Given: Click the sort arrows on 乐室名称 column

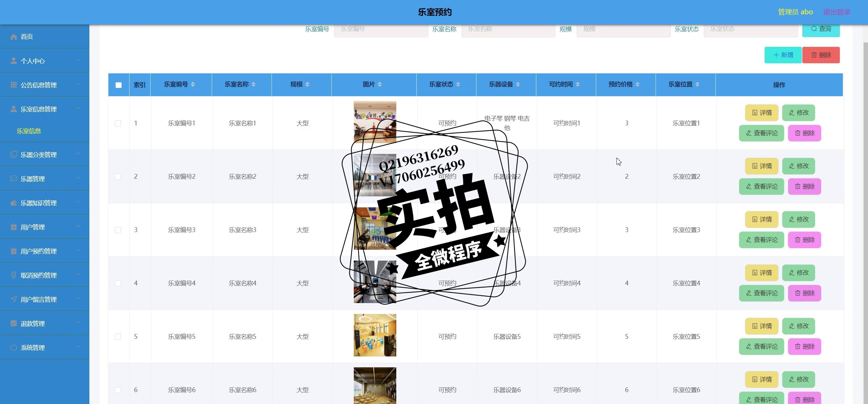Looking at the screenshot, I should (254, 84).
